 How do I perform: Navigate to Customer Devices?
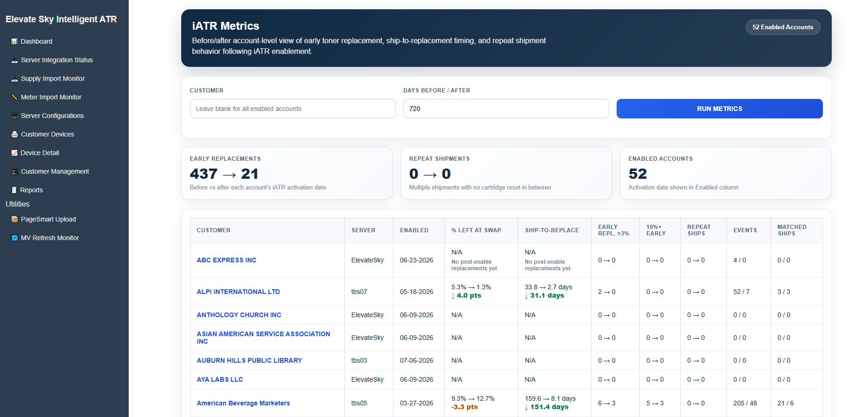tap(47, 134)
